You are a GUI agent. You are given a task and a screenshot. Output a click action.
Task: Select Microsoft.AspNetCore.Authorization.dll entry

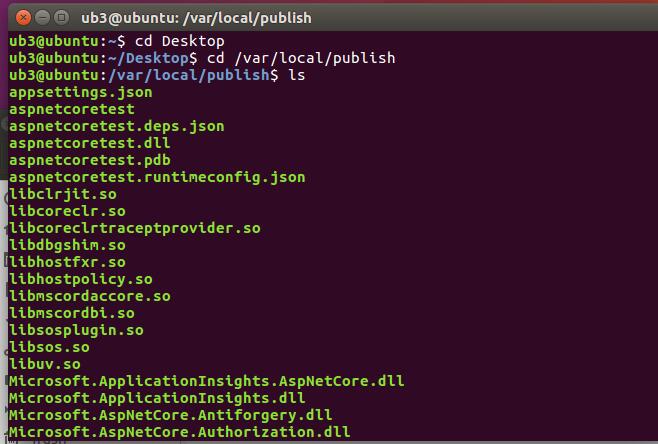[180, 432]
